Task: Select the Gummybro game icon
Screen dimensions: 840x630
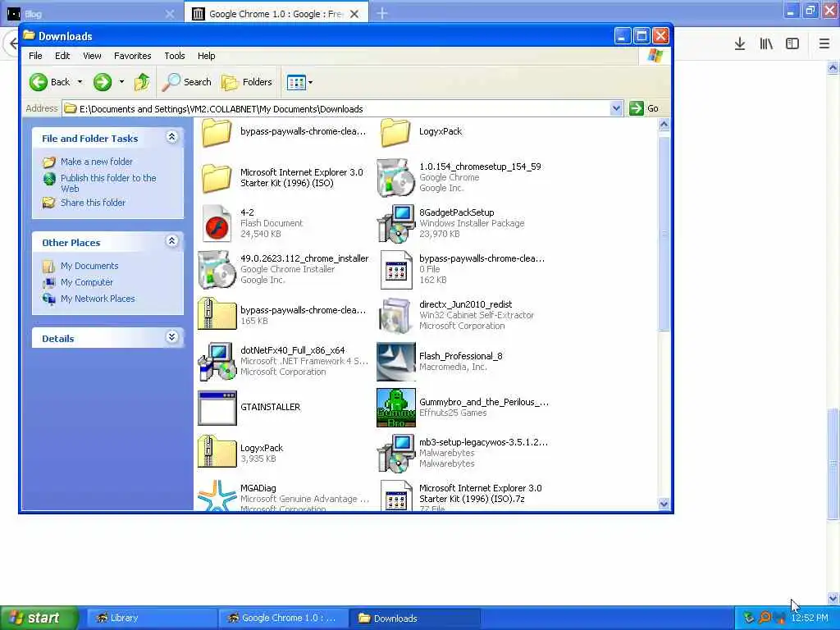Action: pos(396,408)
